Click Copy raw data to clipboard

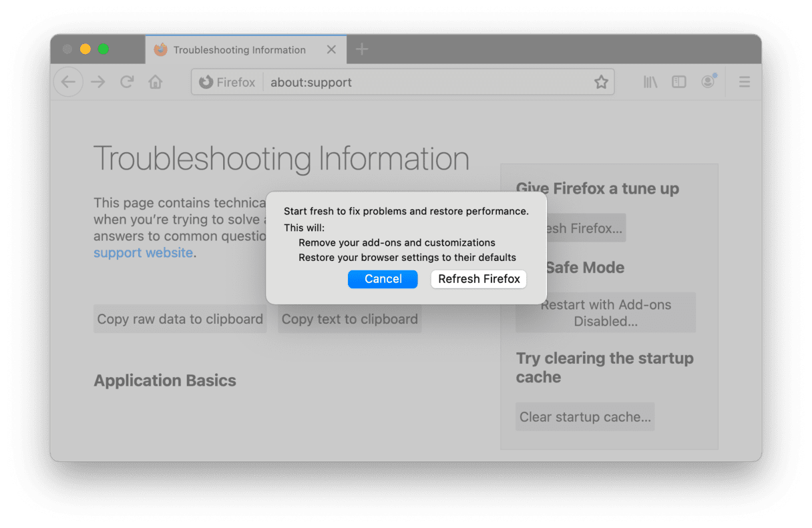pyautogui.click(x=180, y=319)
